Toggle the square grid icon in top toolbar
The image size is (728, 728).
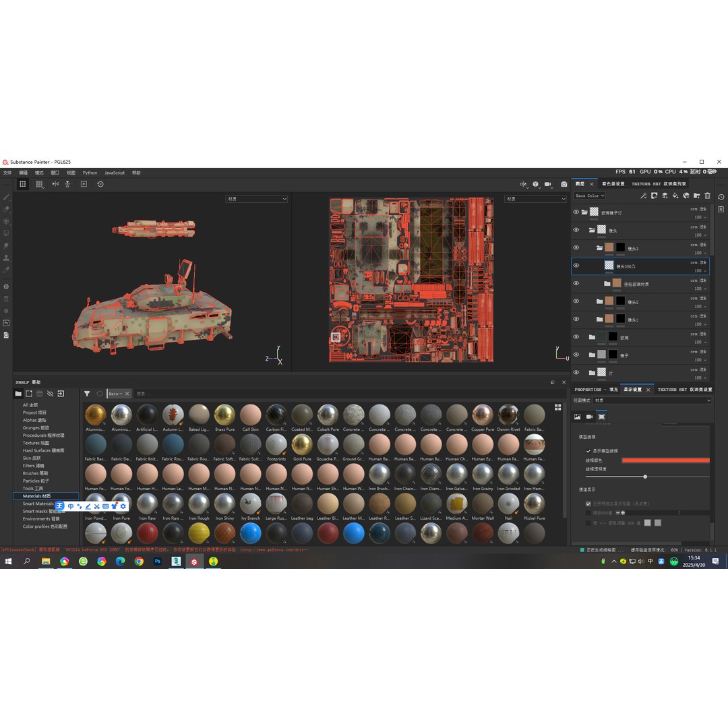(22, 184)
